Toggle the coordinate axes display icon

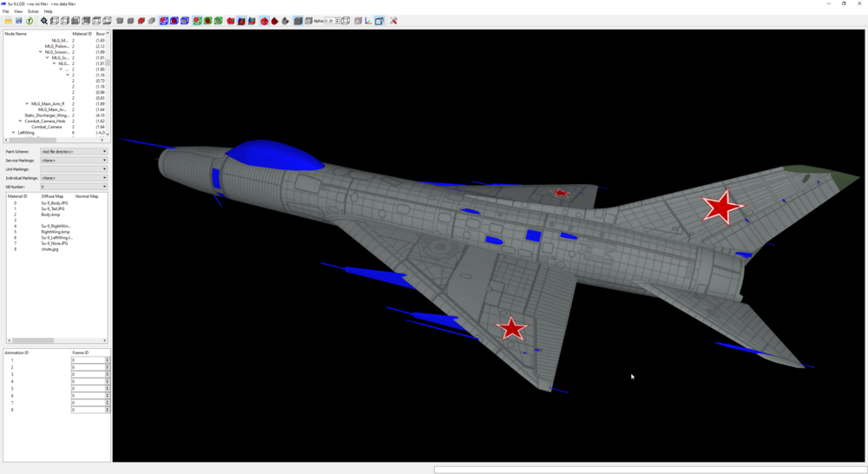click(369, 21)
